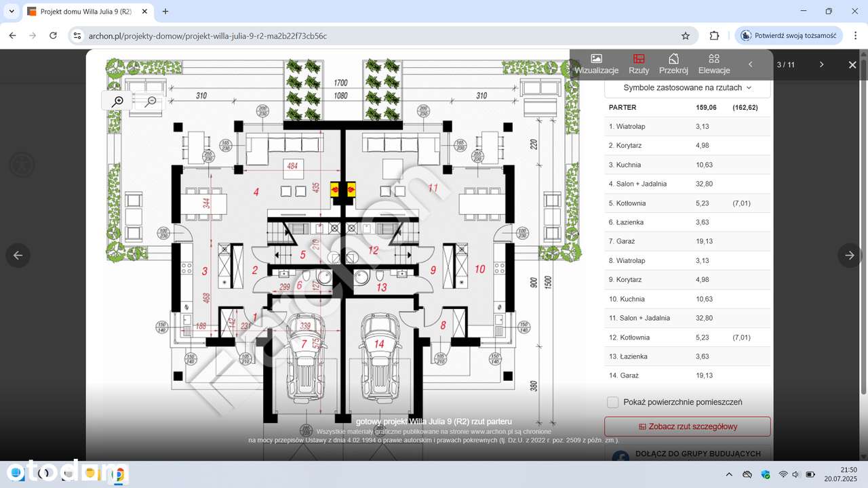The image size is (868, 488).
Task: Zoom out of the floor plan
Action: [151, 101]
